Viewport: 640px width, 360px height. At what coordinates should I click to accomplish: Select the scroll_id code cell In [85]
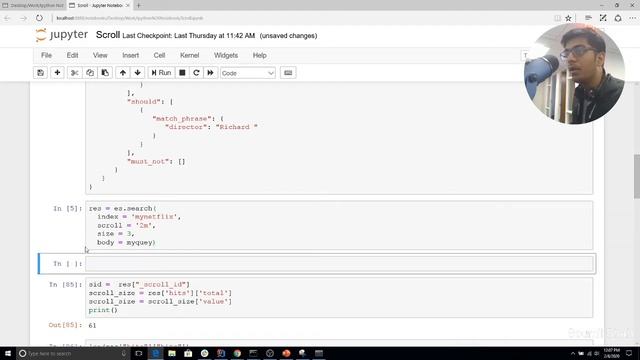click(x=339, y=297)
